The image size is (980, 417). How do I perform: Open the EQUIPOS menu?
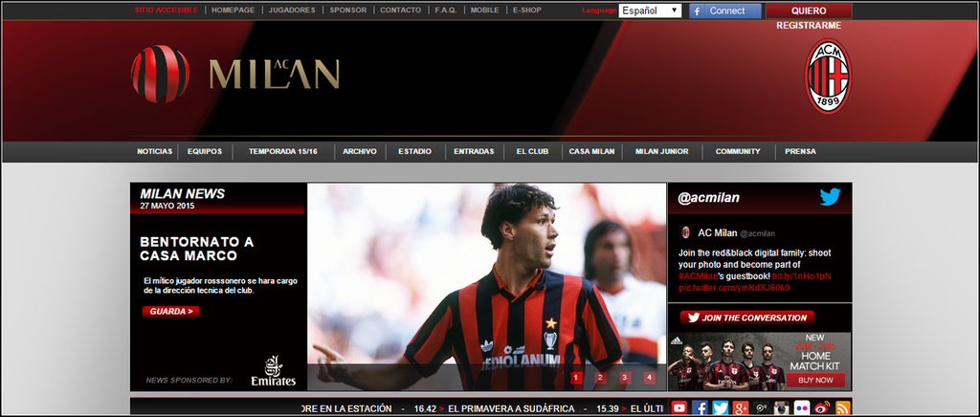coord(205,152)
